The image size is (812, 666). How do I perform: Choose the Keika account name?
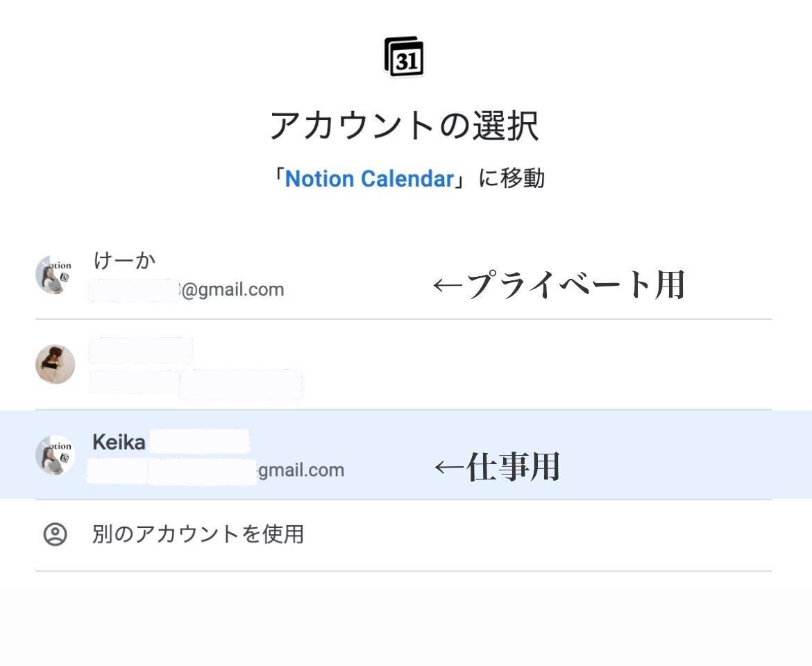pos(119,442)
